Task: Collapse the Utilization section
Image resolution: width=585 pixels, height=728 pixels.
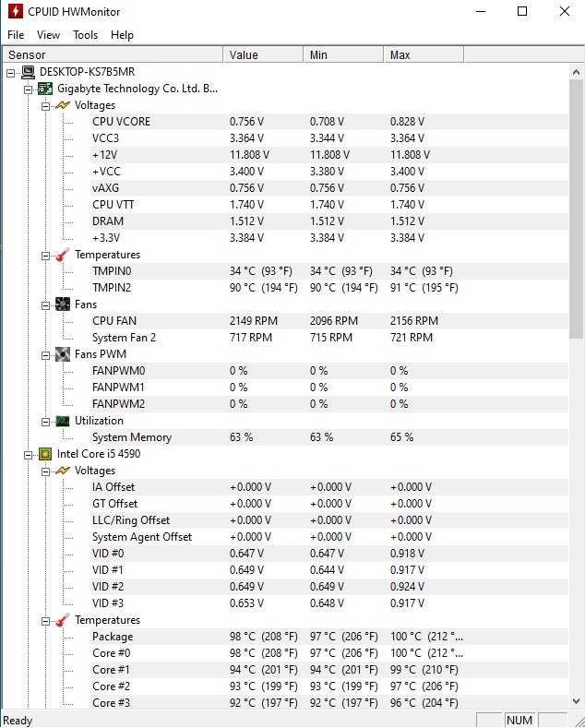Action: coord(45,422)
